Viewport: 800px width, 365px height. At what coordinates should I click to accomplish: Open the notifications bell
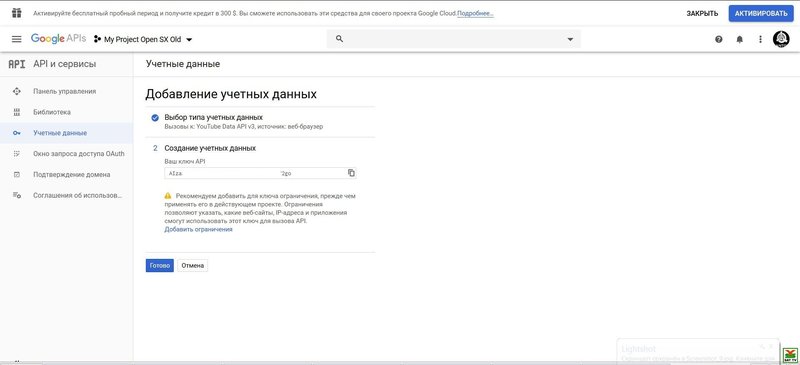tap(740, 39)
